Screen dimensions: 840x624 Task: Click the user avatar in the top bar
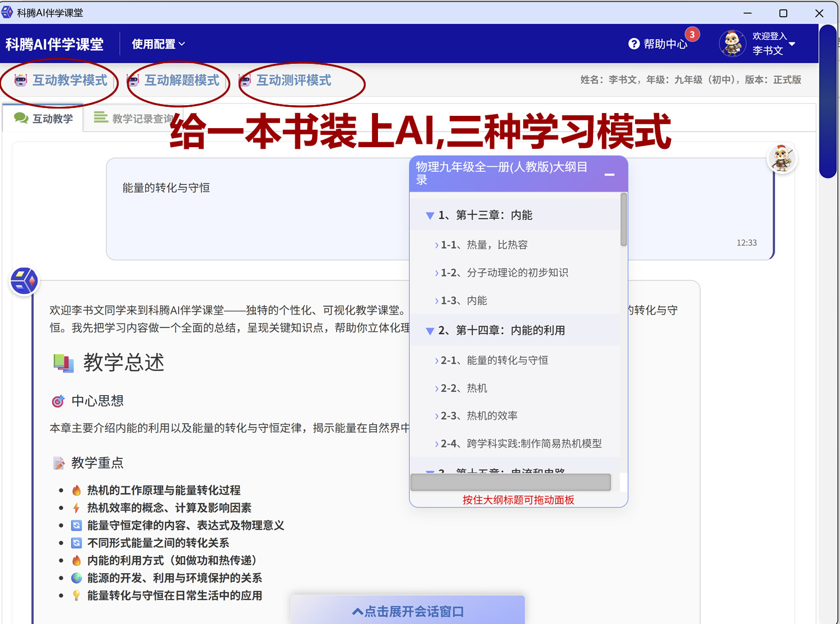point(732,43)
